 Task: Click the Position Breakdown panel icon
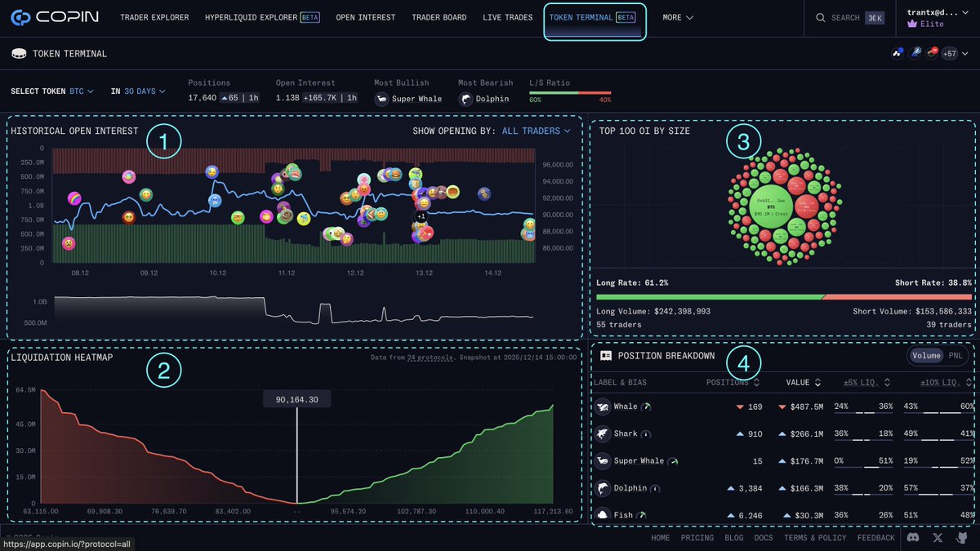[606, 356]
